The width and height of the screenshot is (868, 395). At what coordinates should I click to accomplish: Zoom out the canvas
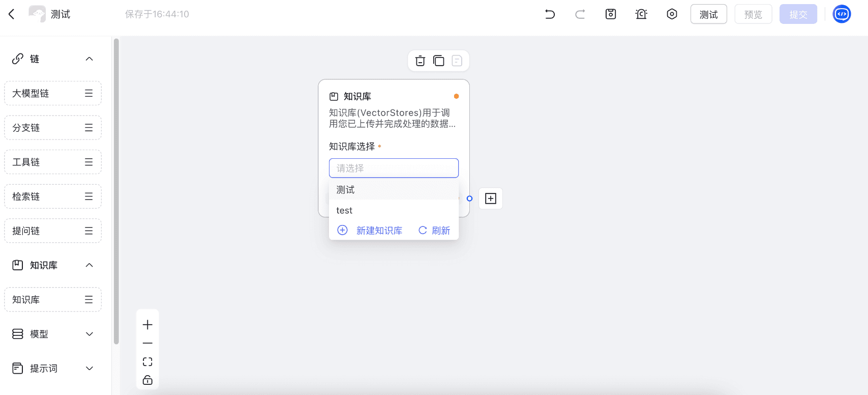coord(147,343)
